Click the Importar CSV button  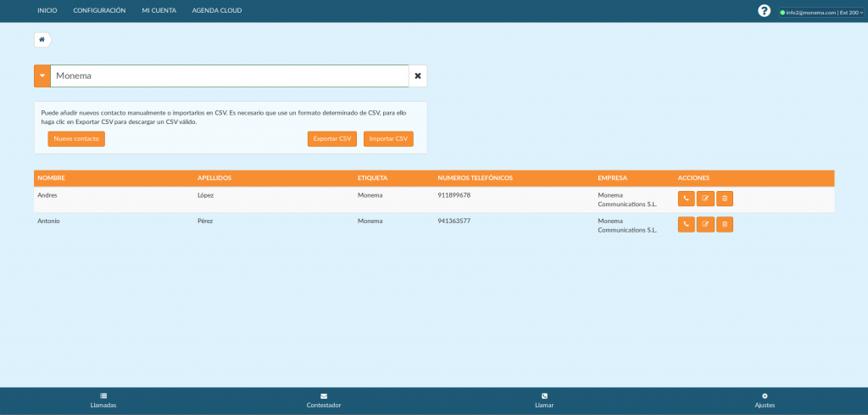point(388,139)
